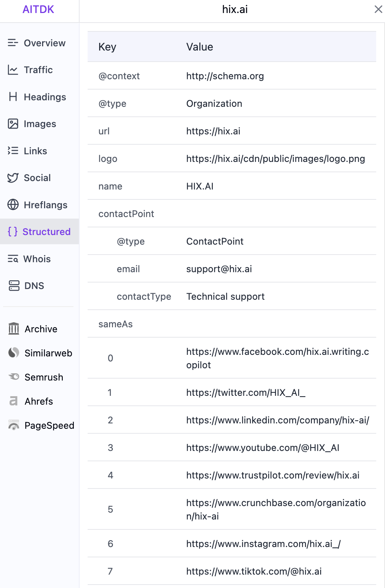Click the ContactPoint value
Screen dimensions: 385x588
[215, 241]
